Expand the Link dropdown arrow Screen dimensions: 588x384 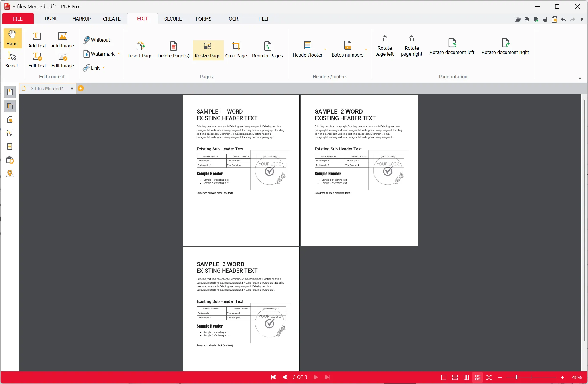104,68
